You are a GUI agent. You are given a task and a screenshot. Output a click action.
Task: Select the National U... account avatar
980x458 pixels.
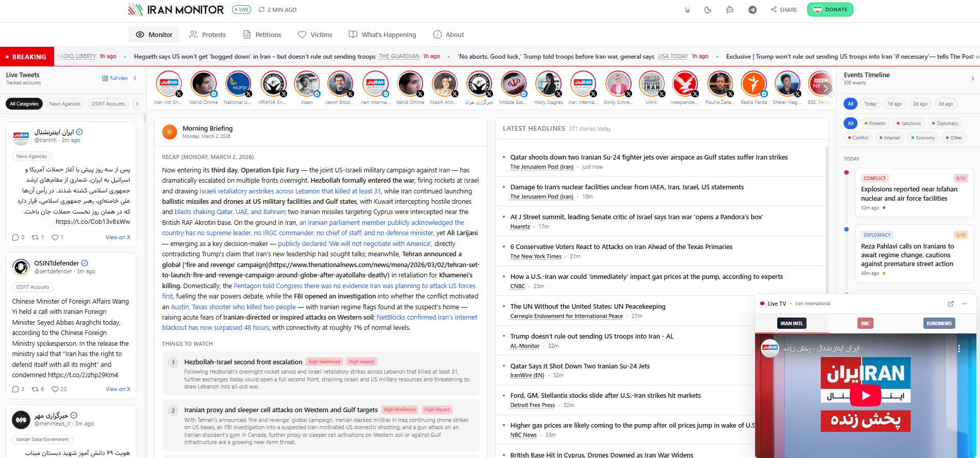(x=238, y=83)
